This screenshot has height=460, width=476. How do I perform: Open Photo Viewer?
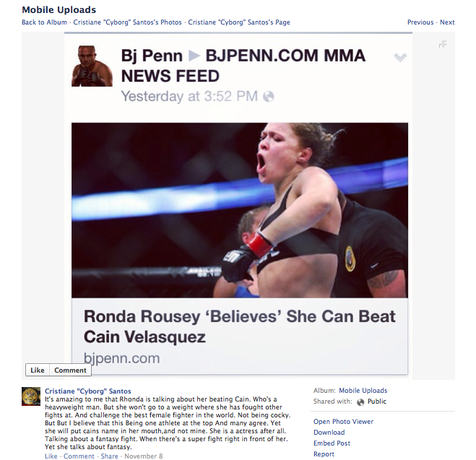click(x=343, y=422)
